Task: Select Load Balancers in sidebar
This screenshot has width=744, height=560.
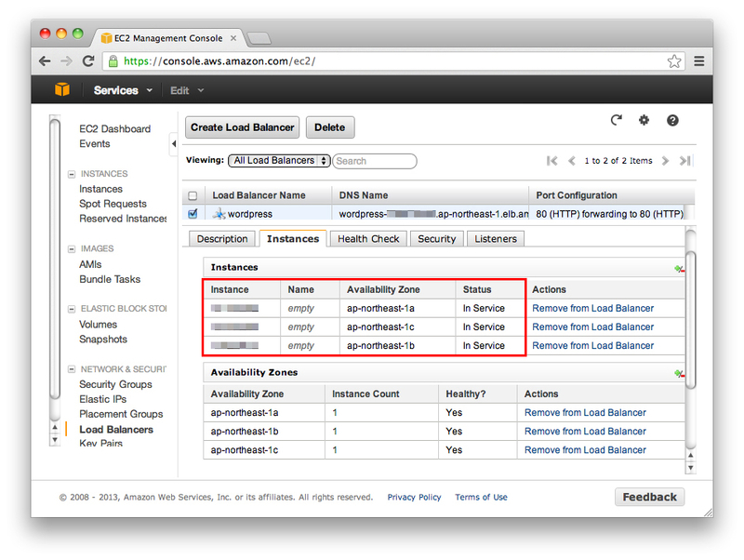Action: pos(116,430)
